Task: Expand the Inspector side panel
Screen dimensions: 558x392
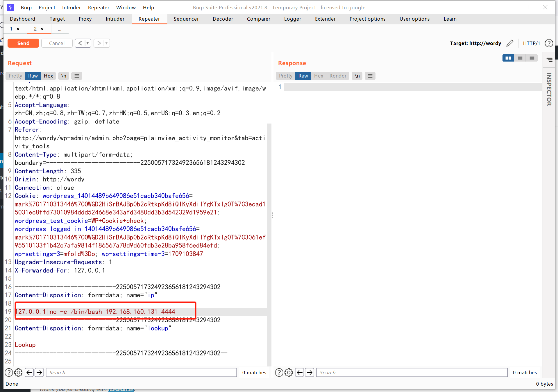Action: (x=549, y=89)
